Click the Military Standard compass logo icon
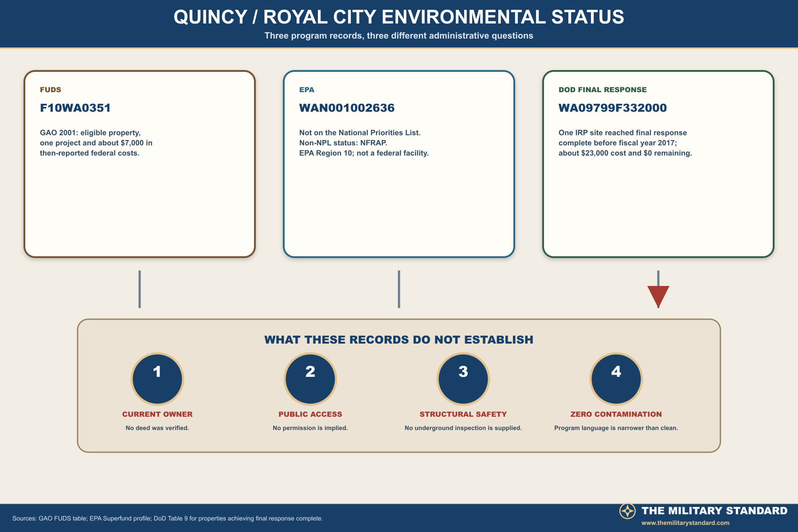This screenshot has height=532, width=798. click(x=627, y=511)
